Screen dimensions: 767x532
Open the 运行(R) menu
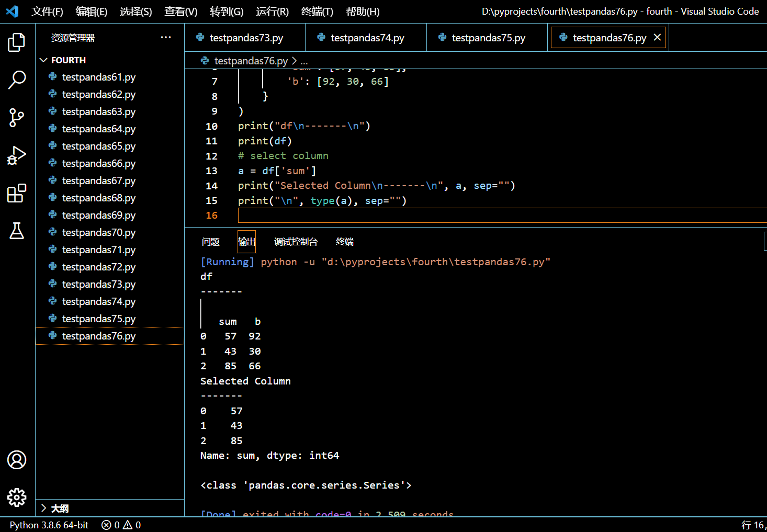tap(272, 12)
